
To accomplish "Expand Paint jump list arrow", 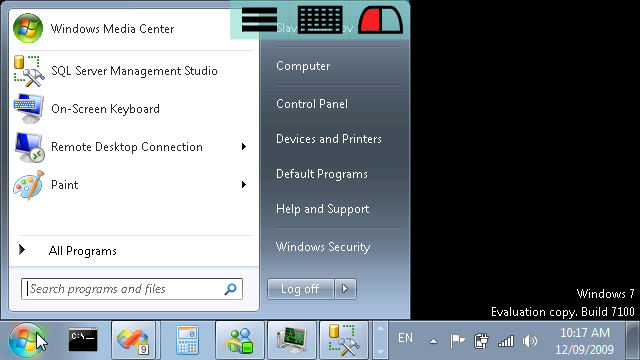I will (244, 184).
